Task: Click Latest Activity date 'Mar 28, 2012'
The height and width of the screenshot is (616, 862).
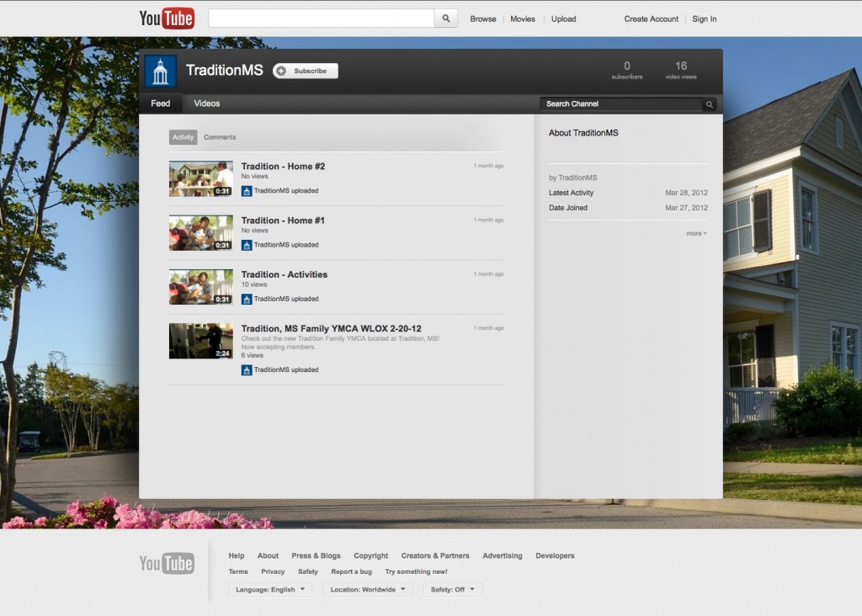Action: click(686, 193)
